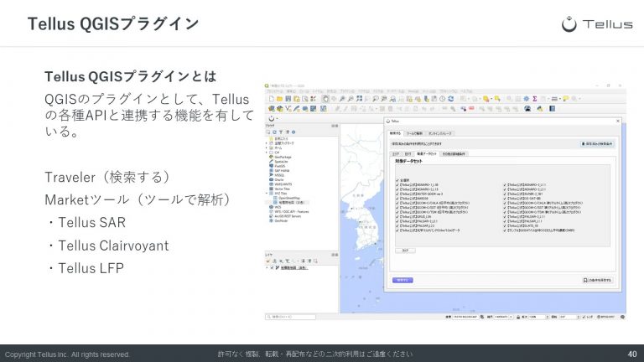
Task: Click the Filter Browser funnel icon
Action: (281, 132)
